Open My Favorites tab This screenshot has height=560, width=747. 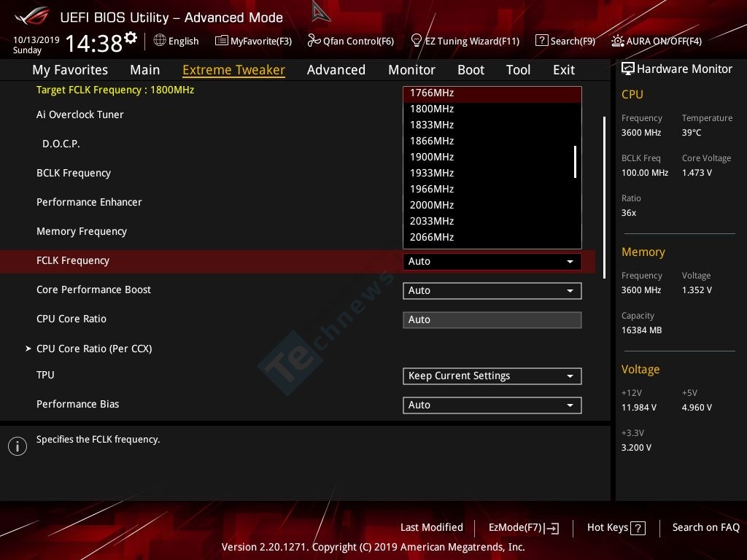pyautogui.click(x=70, y=70)
